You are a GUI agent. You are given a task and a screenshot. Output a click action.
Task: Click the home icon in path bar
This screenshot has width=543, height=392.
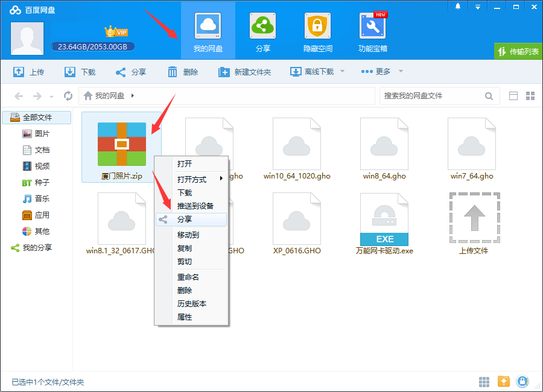point(88,95)
